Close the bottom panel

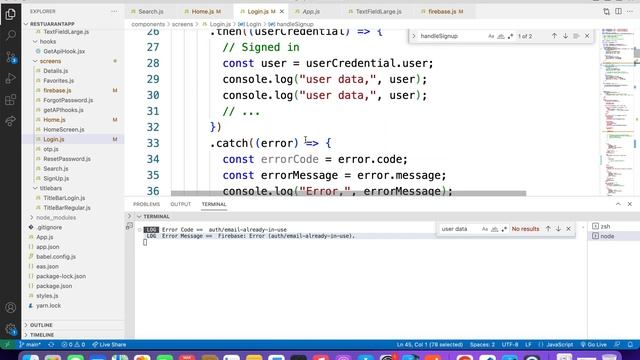(x=630, y=204)
